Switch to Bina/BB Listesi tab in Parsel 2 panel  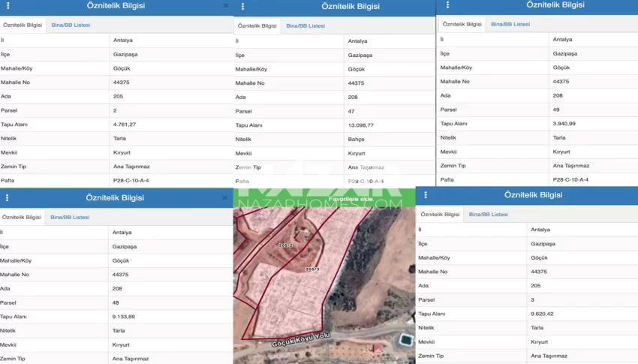click(71, 25)
